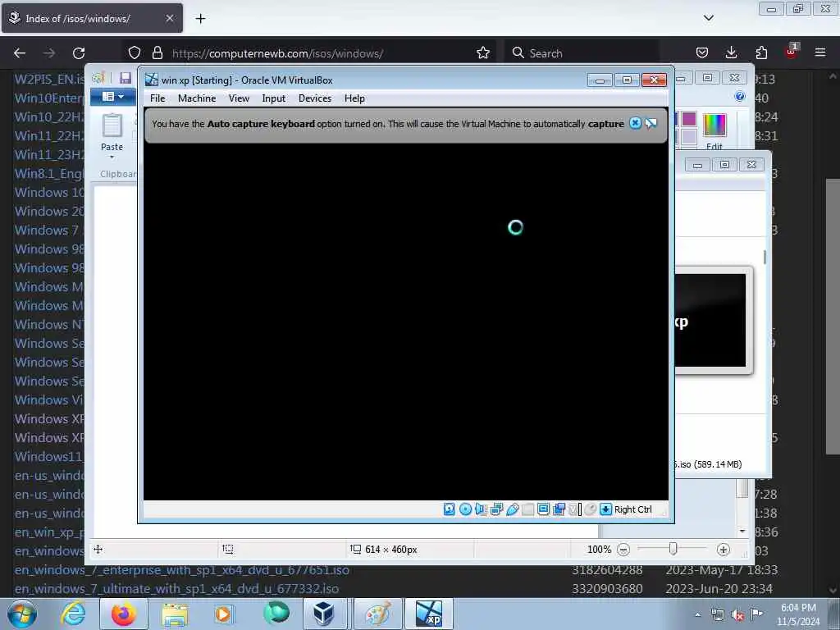Click the Firefox back arrow
The height and width of the screenshot is (630, 840).
tap(20, 53)
